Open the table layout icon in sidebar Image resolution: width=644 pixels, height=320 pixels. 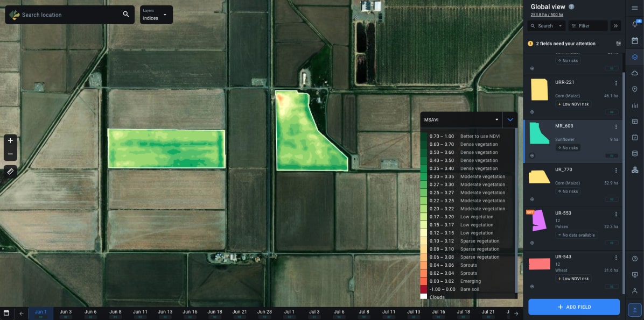[x=634, y=122]
